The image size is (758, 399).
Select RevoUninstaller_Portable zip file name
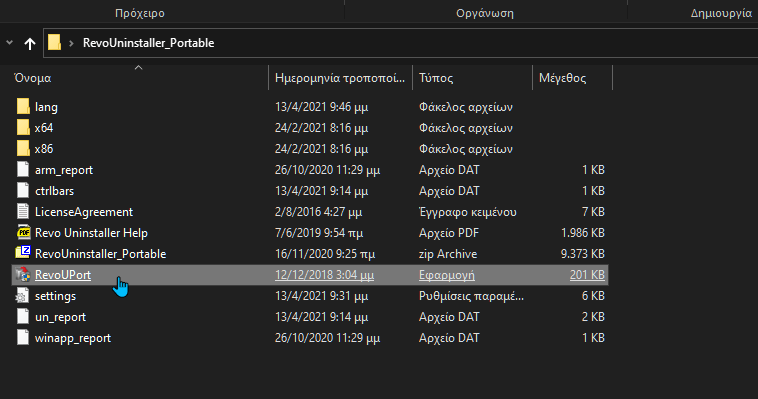pos(101,254)
